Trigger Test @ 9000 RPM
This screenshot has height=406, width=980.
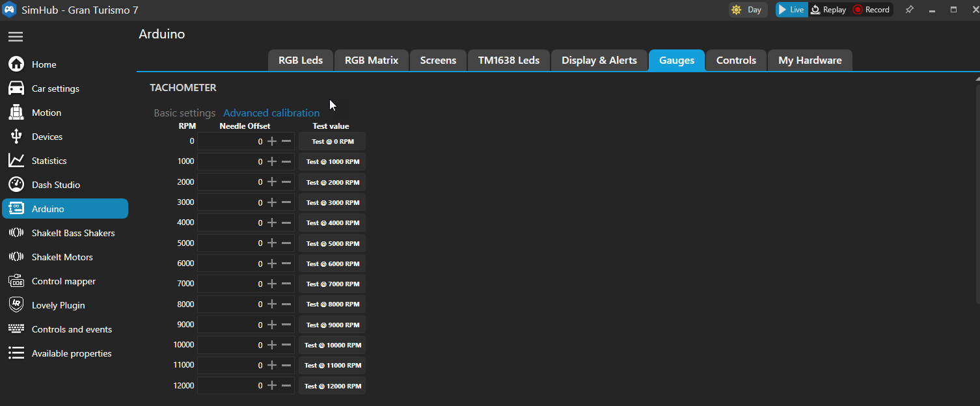(332, 325)
